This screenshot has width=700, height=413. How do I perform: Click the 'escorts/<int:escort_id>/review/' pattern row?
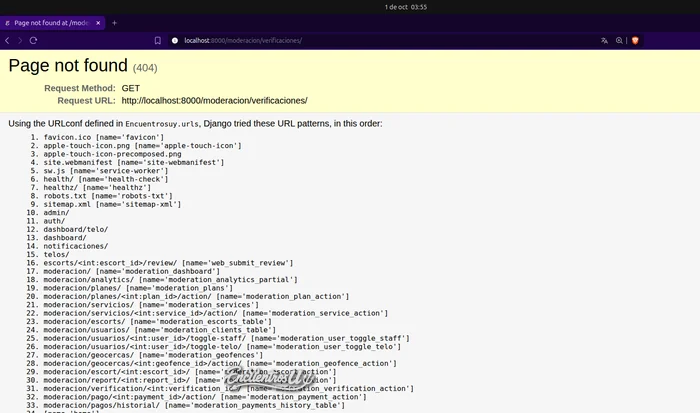click(x=168, y=263)
